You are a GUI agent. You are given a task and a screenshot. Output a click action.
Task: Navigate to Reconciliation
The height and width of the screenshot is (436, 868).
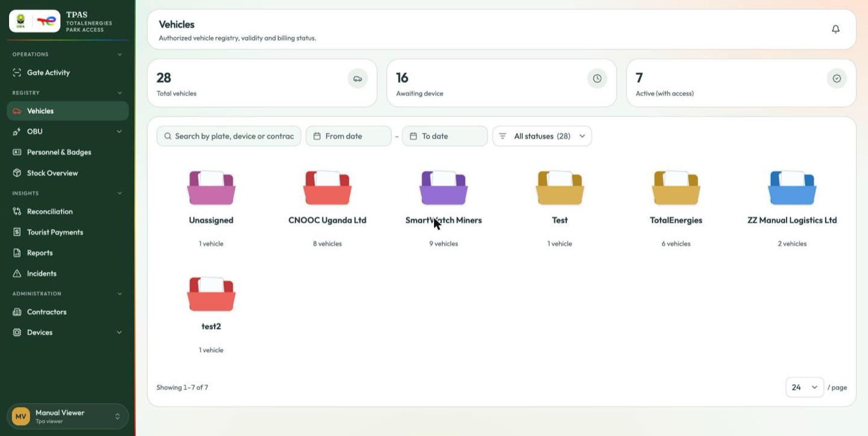pos(68,212)
